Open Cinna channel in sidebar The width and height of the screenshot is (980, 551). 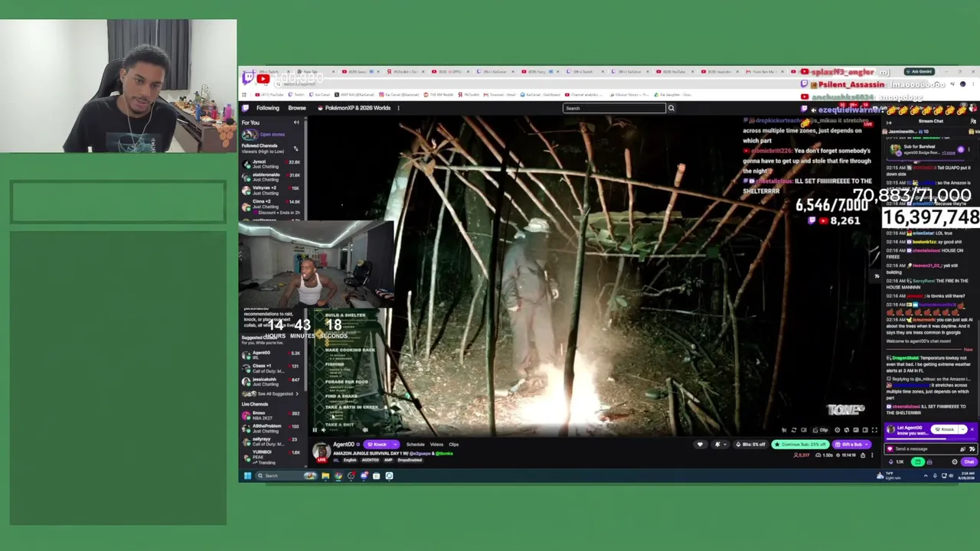pyautogui.click(x=272, y=205)
